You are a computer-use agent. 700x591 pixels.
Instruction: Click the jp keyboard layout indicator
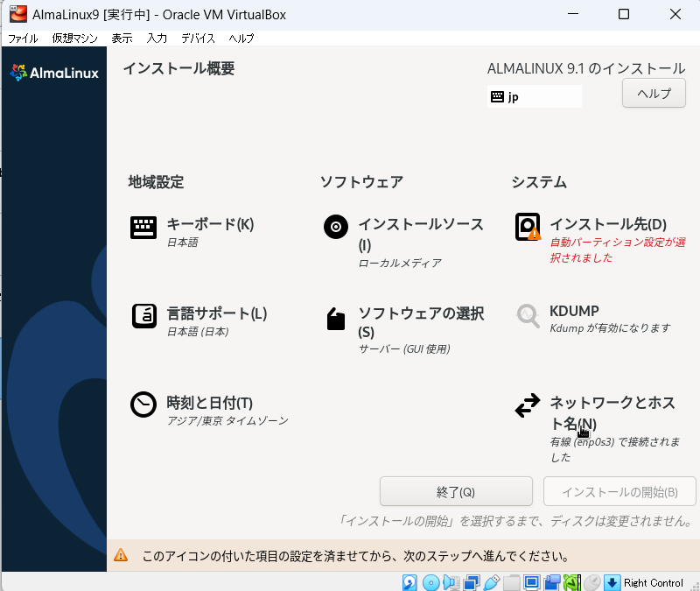point(535,96)
